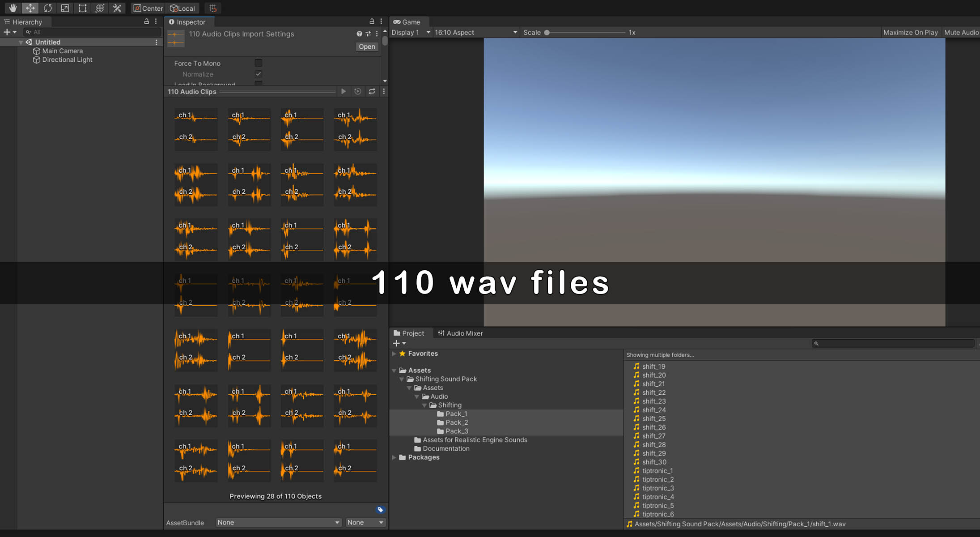Click Maximize On Play button
The width and height of the screenshot is (980, 537).
pyautogui.click(x=910, y=32)
